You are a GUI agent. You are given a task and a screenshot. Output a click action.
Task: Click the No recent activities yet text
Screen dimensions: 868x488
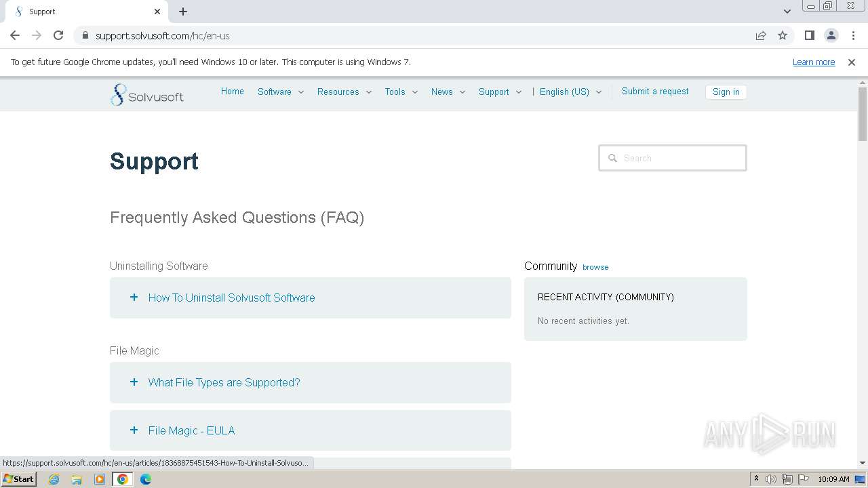click(583, 321)
